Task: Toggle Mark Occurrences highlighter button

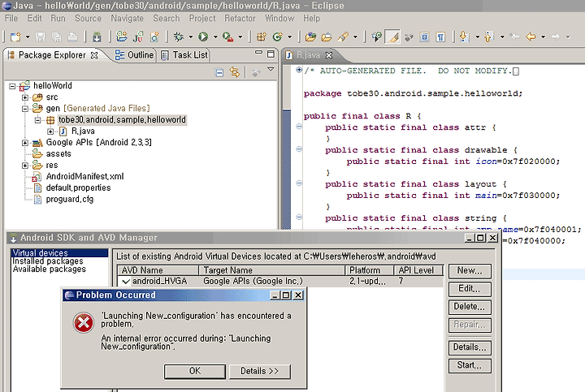Action: [392, 37]
